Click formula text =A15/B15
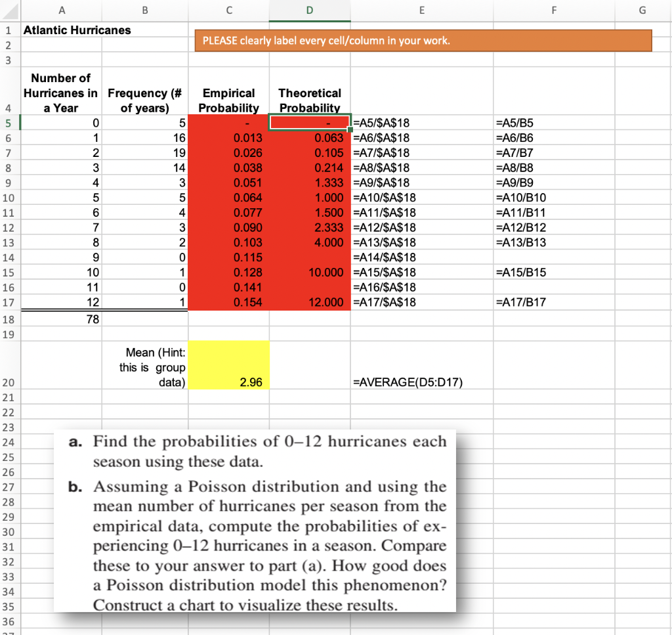672x635 pixels. (520, 273)
